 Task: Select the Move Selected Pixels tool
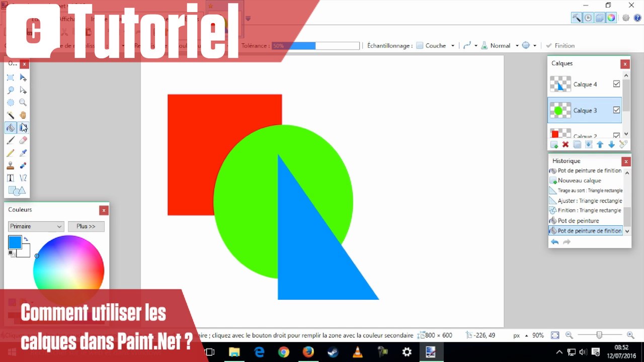(23, 77)
